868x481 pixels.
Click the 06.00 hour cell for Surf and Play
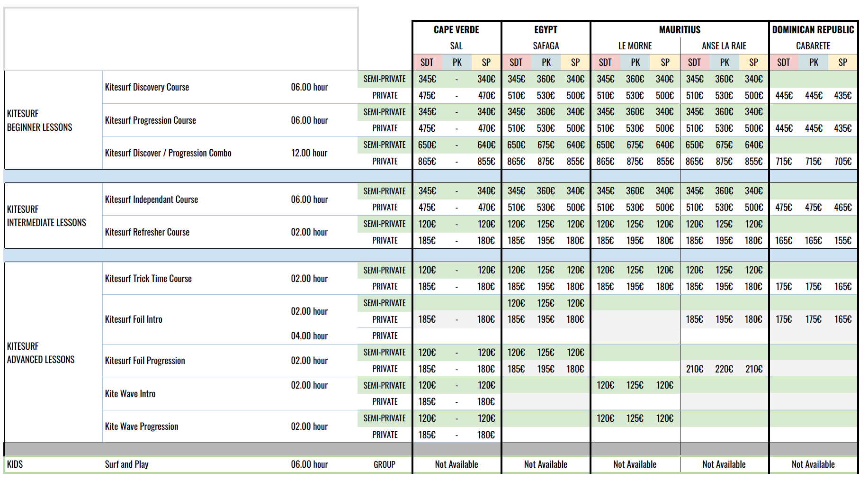pos(309,464)
